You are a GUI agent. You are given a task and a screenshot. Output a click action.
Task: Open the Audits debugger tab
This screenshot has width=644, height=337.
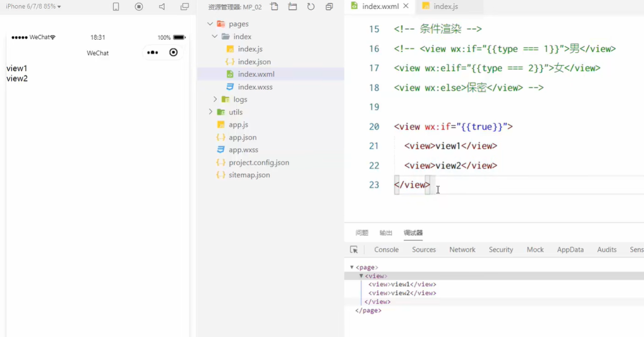(606, 250)
